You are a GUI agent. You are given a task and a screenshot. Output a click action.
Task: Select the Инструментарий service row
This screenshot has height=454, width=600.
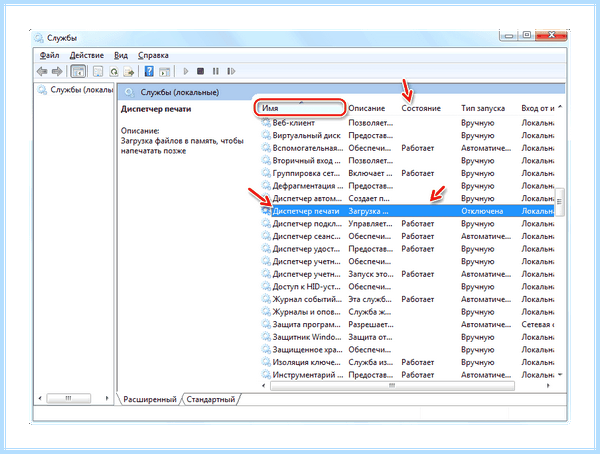[x=407, y=375]
